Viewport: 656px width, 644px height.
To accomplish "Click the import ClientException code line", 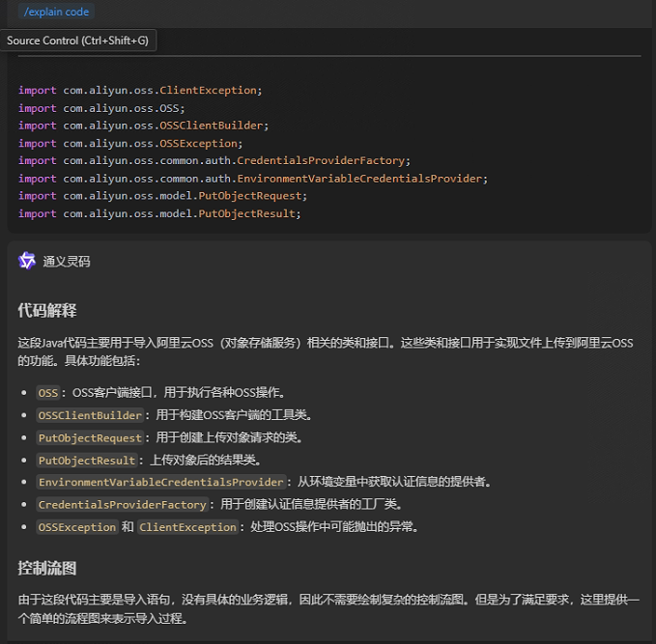I will [x=140, y=91].
